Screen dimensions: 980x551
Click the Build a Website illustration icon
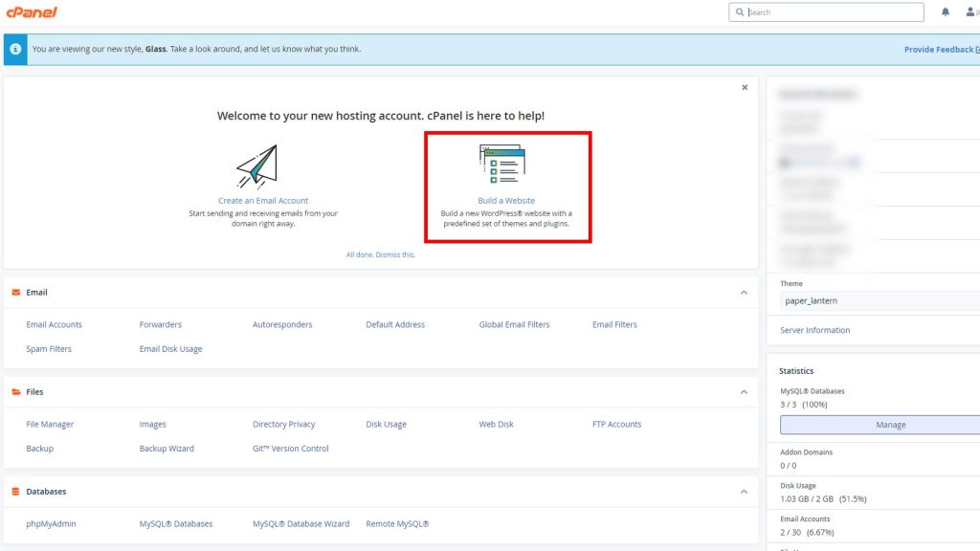[502, 164]
